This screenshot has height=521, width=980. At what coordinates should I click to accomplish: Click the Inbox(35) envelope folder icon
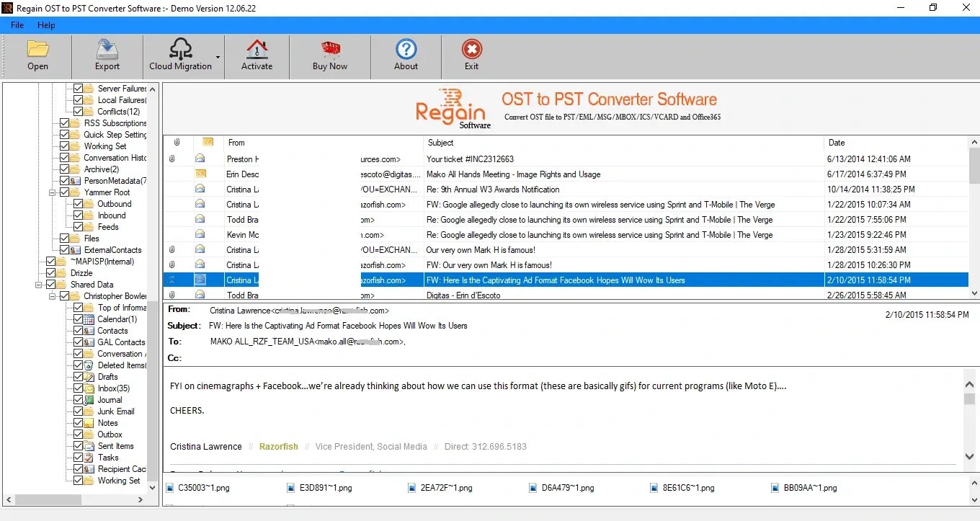point(89,388)
